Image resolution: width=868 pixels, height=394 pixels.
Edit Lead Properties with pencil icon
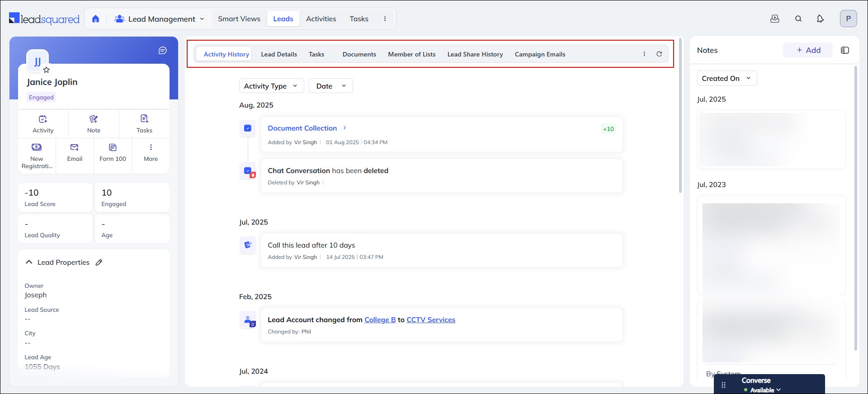click(99, 263)
